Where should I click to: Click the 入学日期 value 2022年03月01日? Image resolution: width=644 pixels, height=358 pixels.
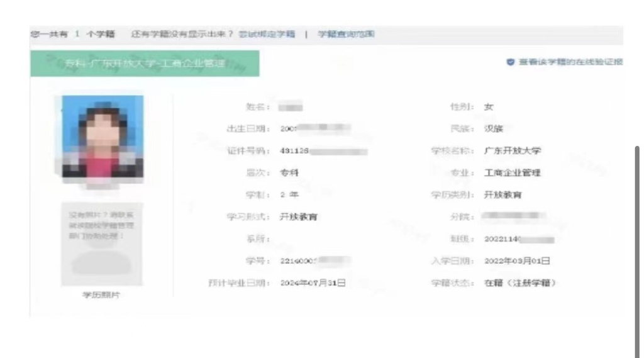[x=517, y=261]
